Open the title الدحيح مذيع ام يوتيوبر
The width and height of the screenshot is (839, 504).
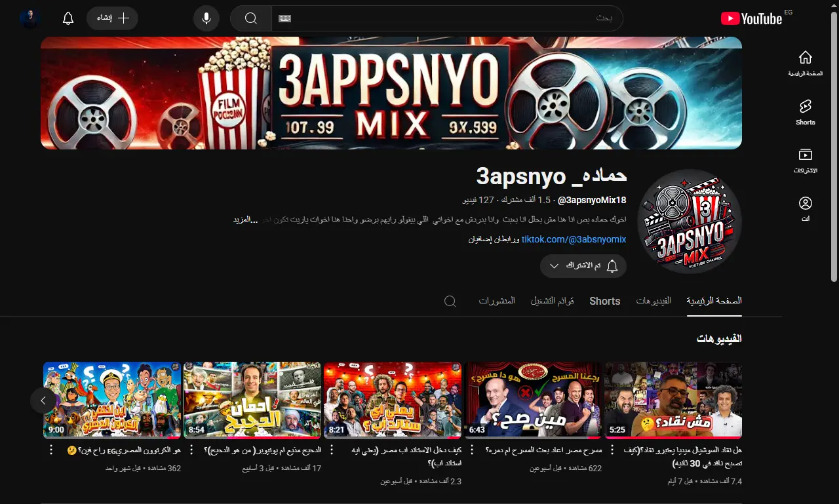click(x=263, y=451)
